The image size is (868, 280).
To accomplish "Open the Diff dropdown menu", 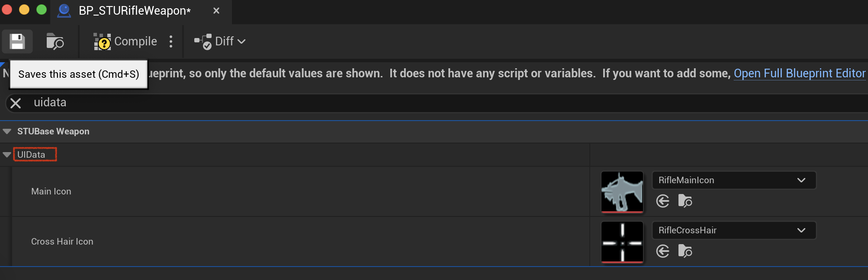I will pyautogui.click(x=220, y=41).
